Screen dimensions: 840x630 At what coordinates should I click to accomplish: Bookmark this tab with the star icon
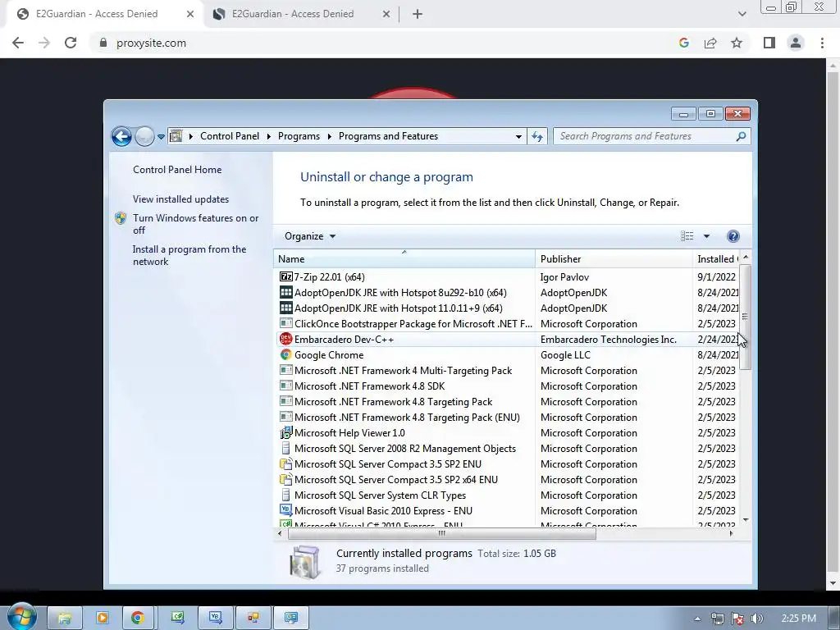pos(737,43)
